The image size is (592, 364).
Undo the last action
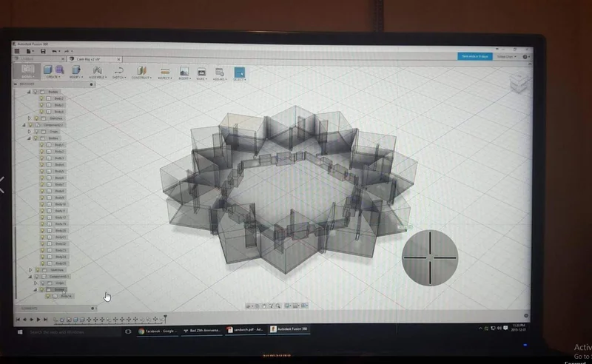coord(55,51)
